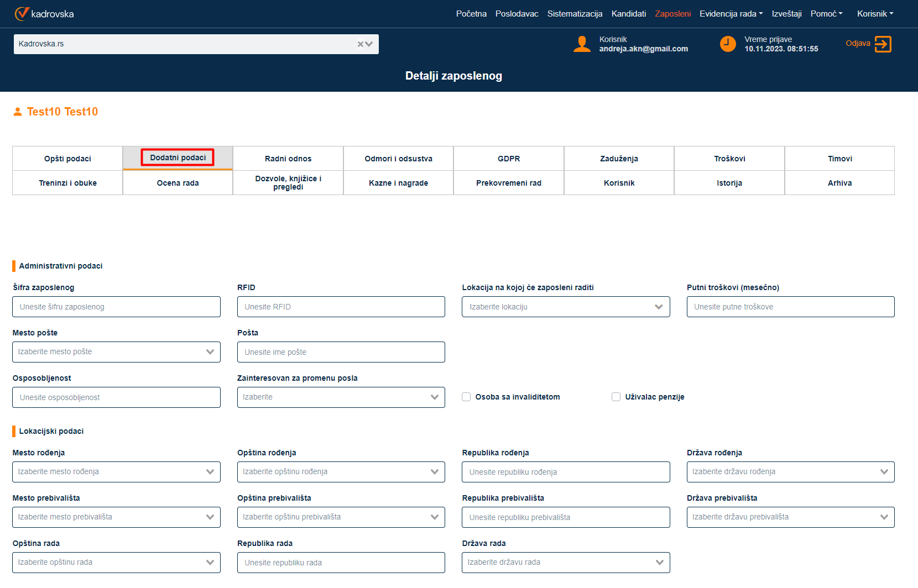Focus the Putni troškovi input field

790,307
